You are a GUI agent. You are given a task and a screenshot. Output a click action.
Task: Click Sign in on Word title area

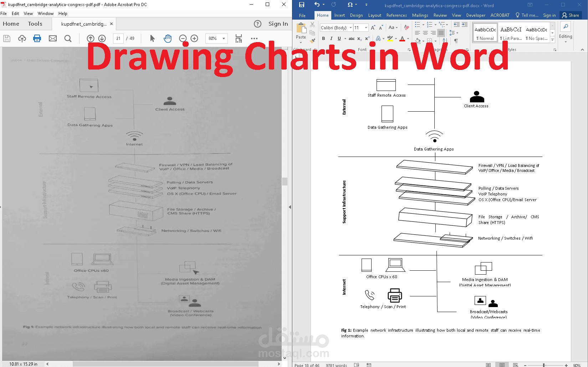pos(549,15)
